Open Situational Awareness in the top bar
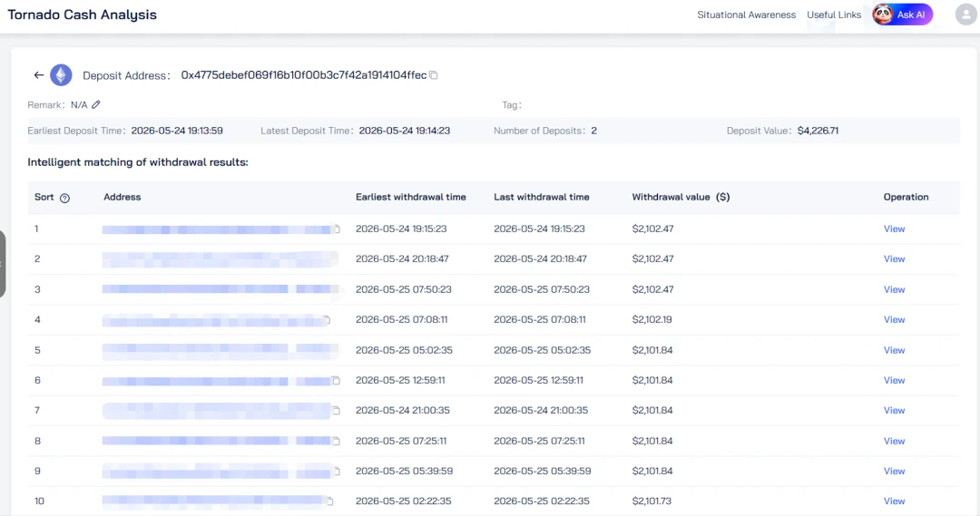 pos(746,15)
